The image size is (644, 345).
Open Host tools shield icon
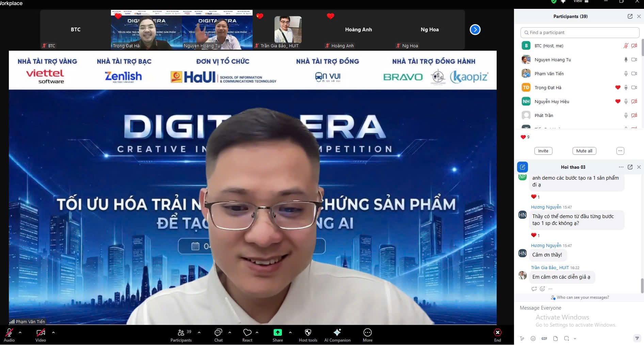[x=308, y=332]
